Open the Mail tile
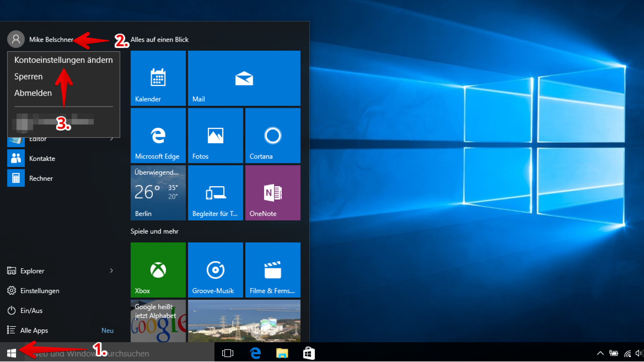644x362 pixels. pos(244,78)
